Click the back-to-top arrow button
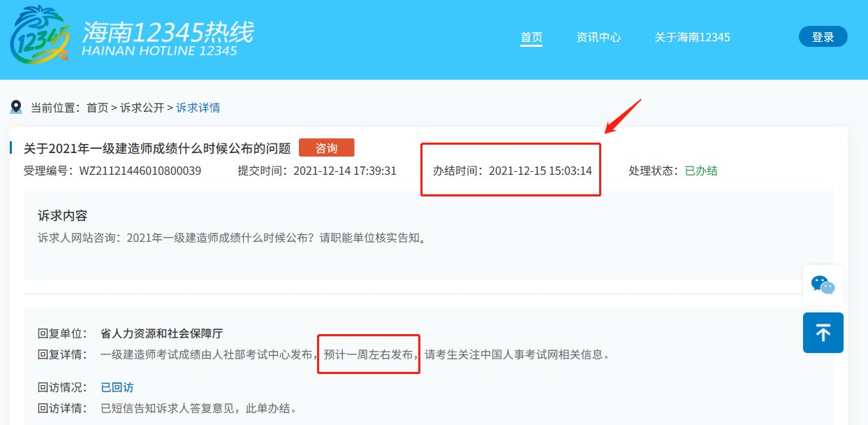The image size is (868, 425). tap(823, 333)
